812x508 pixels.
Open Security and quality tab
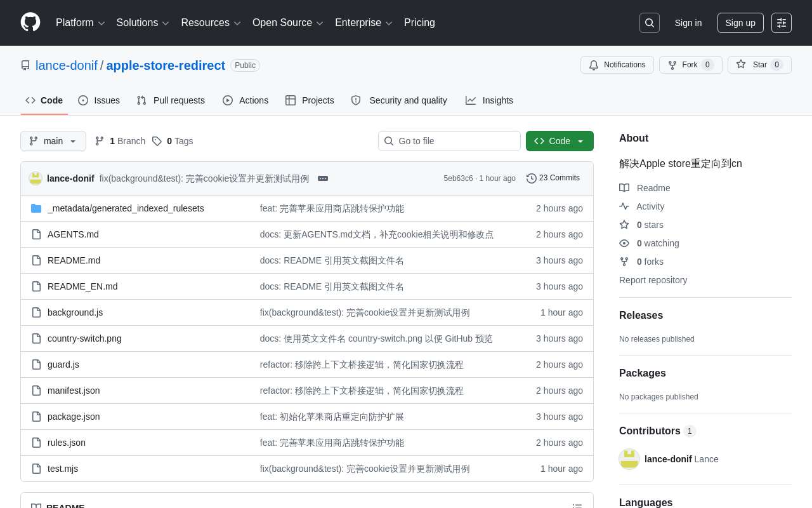(x=399, y=100)
